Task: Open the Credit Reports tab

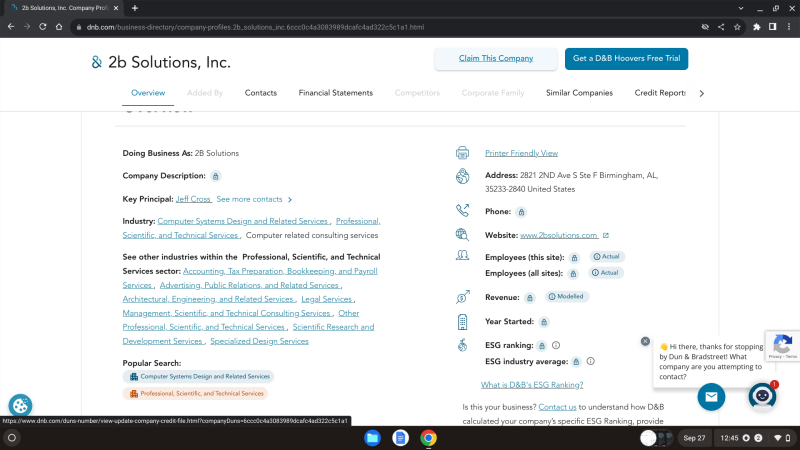Action: (660, 93)
